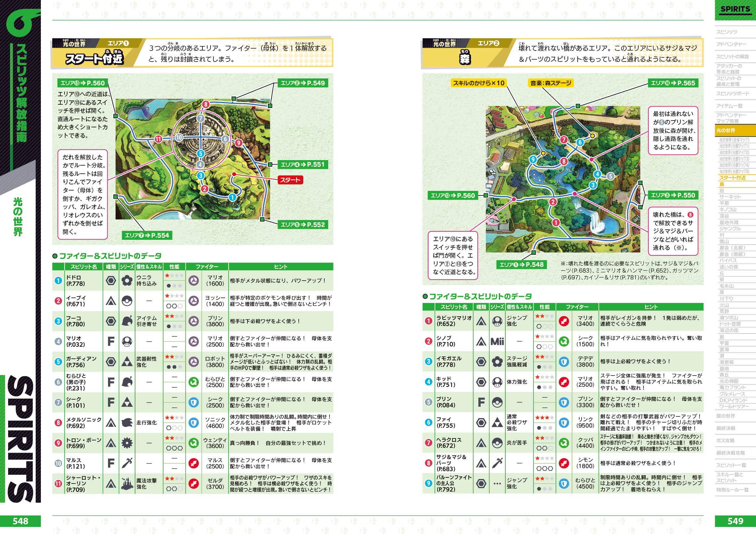Viewport: 756px width, 536px height.
Task: Click the Poké Ball series icon in プリン (P.084) row
Action: pyautogui.click(x=497, y=402)
